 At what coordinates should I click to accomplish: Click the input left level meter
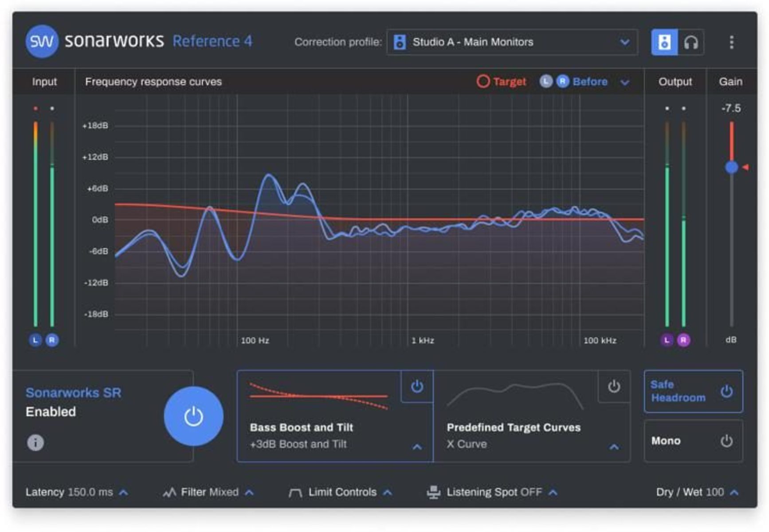(35, 224)
